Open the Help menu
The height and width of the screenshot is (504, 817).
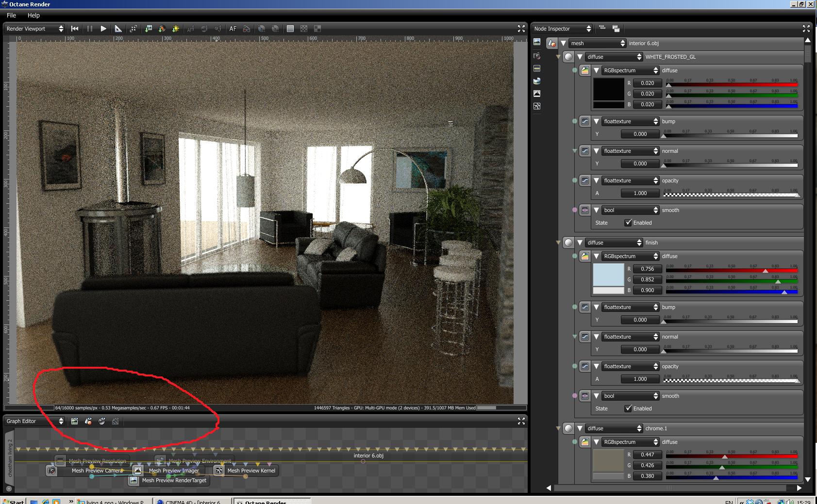[33, 15]
